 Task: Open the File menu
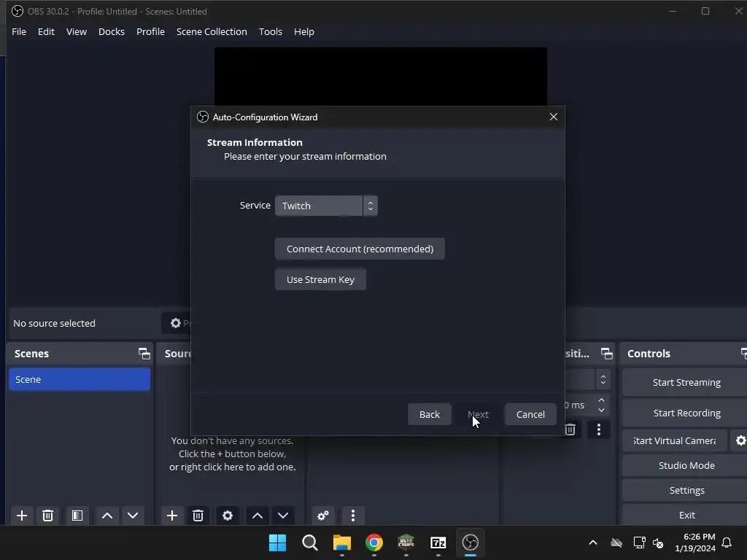pos(19,31)
